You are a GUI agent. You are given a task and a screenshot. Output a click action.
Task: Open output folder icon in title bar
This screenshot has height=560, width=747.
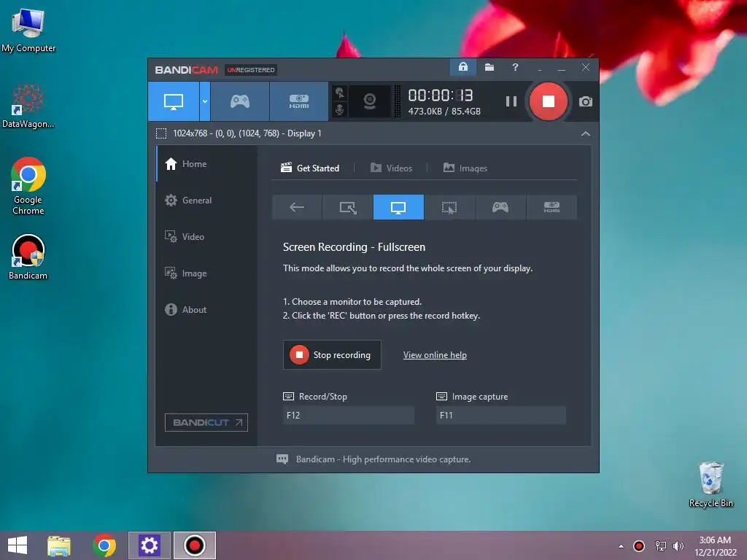[x=489, y=67]
